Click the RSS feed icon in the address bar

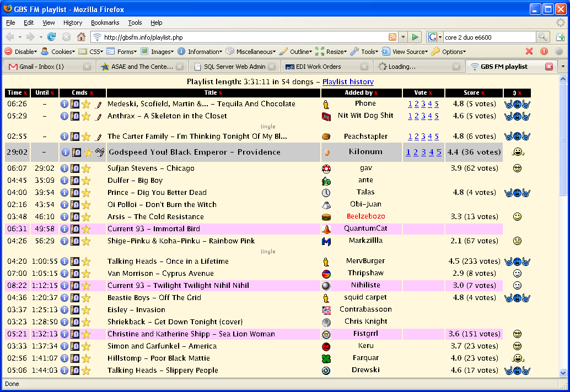tap(392, 37)
